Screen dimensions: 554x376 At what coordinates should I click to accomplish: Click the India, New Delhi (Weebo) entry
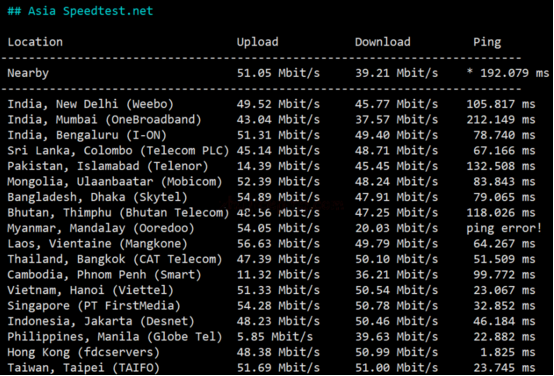[x=90, y=104]
